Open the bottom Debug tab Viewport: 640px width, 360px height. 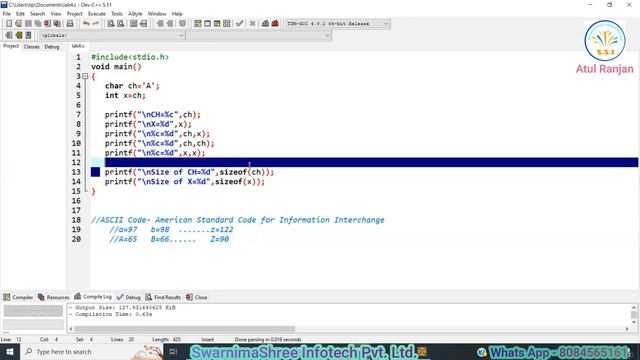(x=129, y=297)
